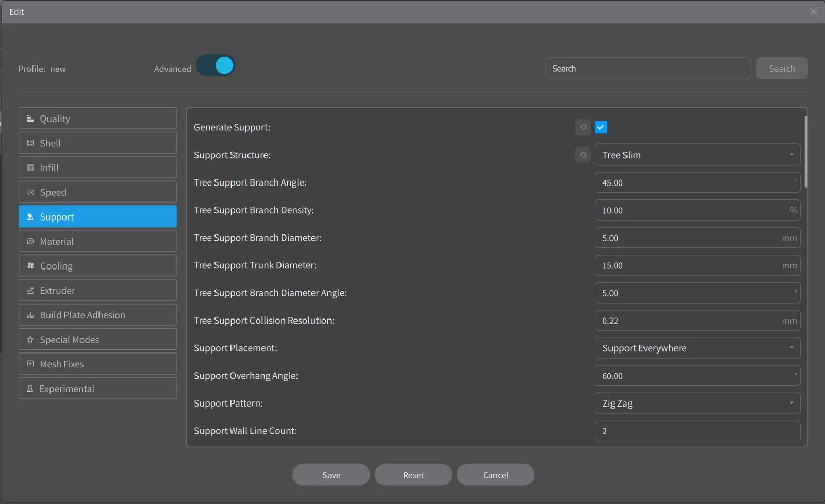Image resolution: width=825 pixels, height=504 pixels.
Task: Toggle the Advanced switch off
Action: (x=216, y=65)
